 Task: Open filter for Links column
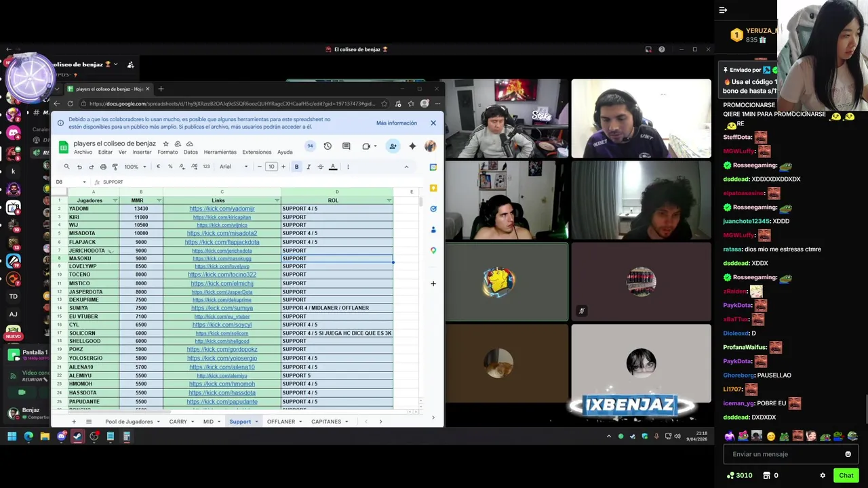click(277, 201)
